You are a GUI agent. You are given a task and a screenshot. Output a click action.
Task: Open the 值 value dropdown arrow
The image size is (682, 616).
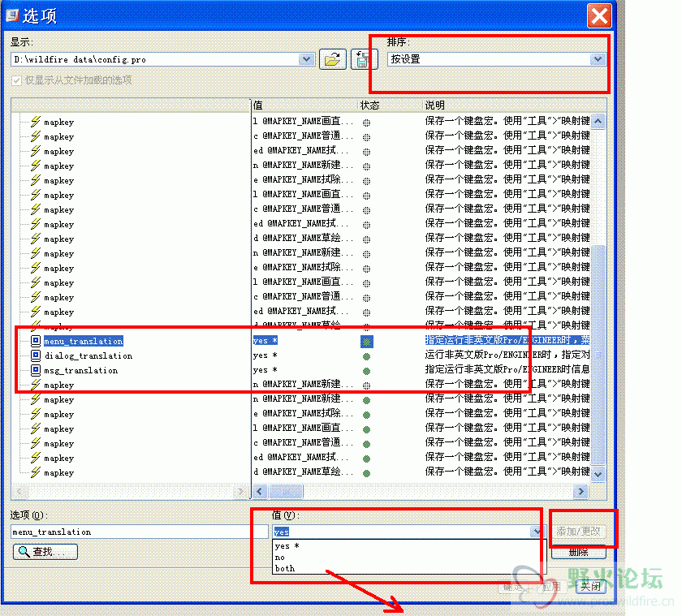[x=537, y=532]
